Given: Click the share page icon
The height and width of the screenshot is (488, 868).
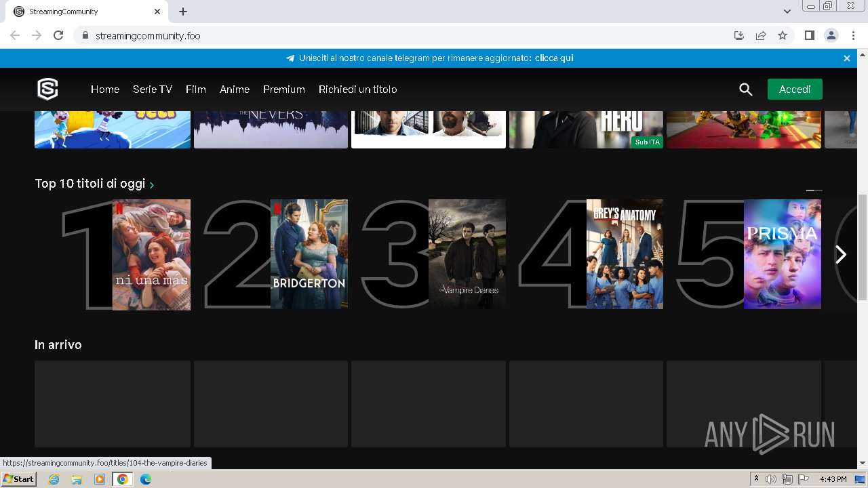Looking at the screenshot, I should point(761,35).
